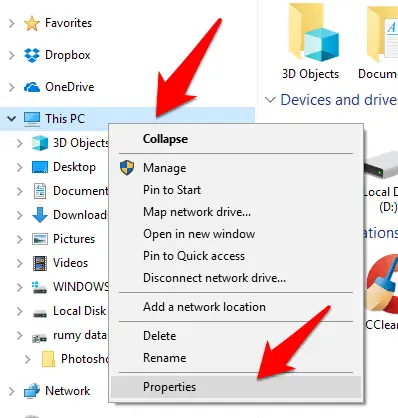This screenshot has height=418, width=398.
Task: Click the 3D Objects cube icon in tree
Action: tap(40, 143)
